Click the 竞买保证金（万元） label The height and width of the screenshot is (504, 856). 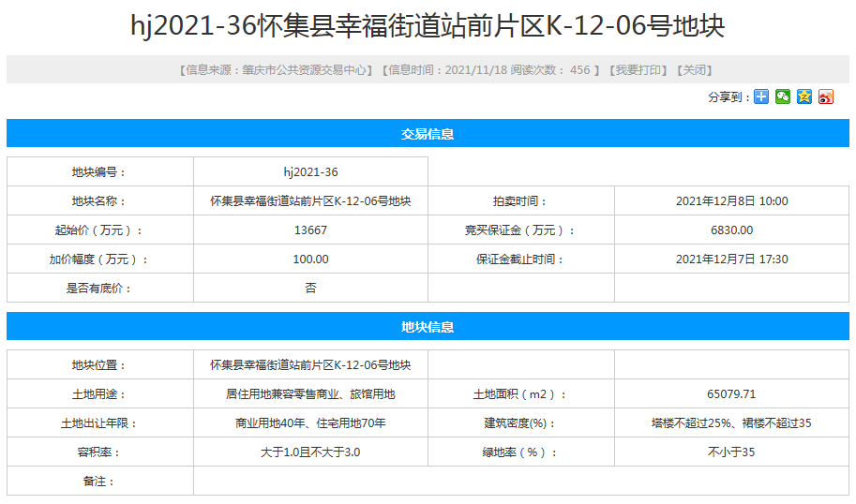click(x=520, y=230)
